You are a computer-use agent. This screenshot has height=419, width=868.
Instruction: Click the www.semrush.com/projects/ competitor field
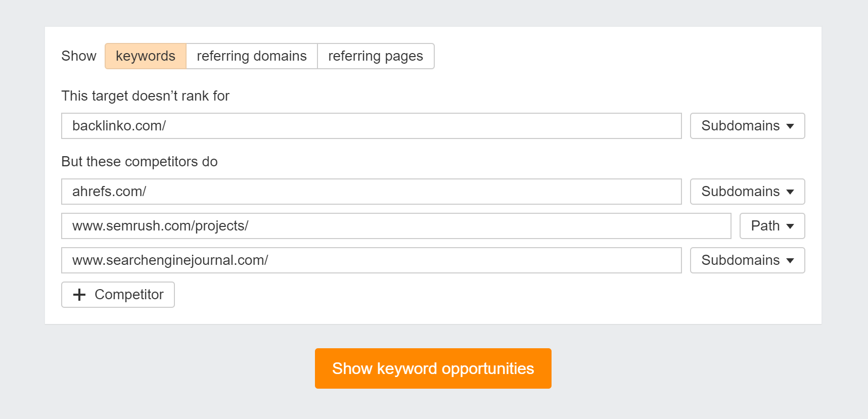click(396, 226)
